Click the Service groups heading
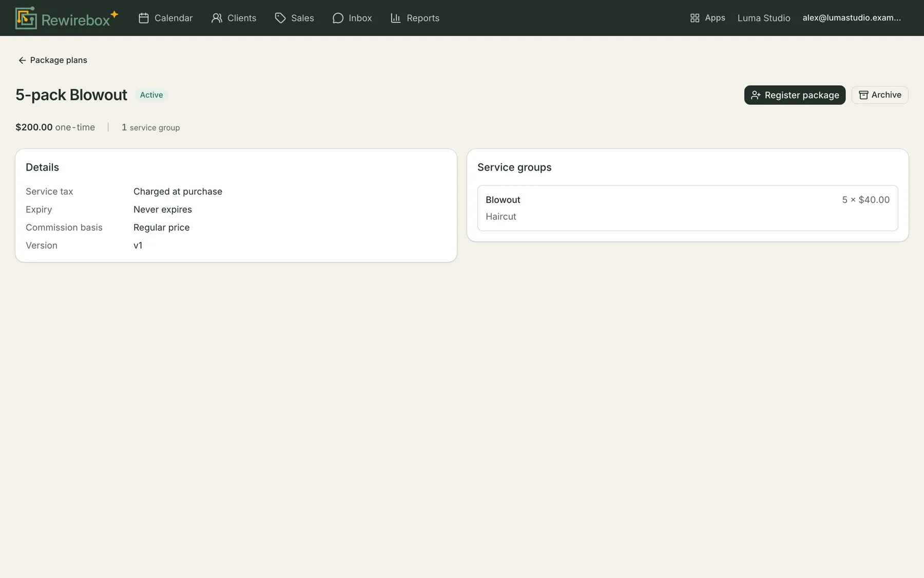924x578 pixels. point(514,167)
